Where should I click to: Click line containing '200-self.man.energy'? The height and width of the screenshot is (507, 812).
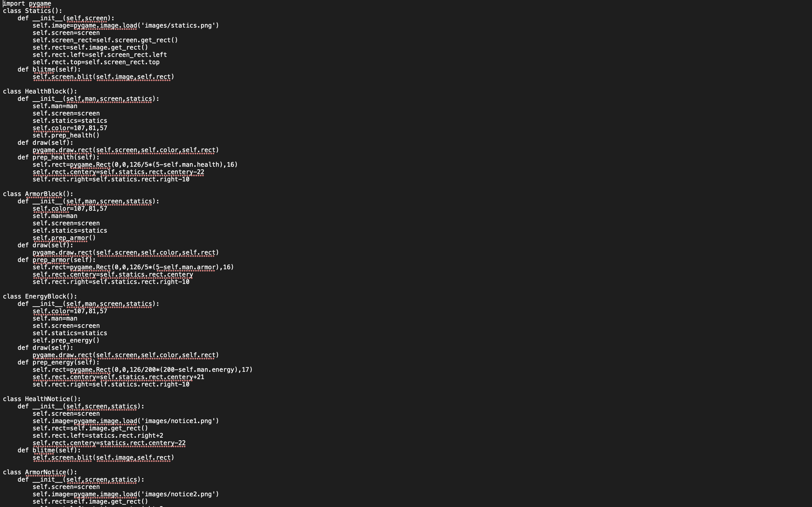coord(143,370)
